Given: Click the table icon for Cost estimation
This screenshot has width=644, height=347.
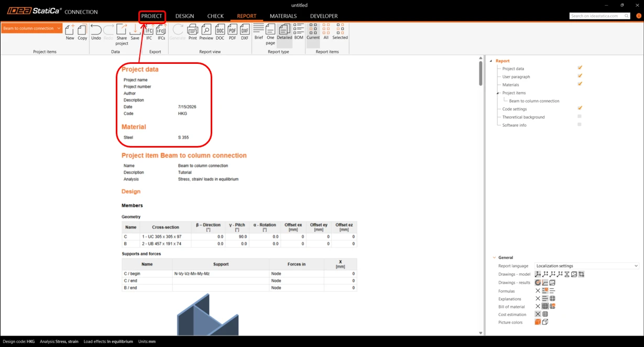Looking at the screenshot, I should point(545,315).
